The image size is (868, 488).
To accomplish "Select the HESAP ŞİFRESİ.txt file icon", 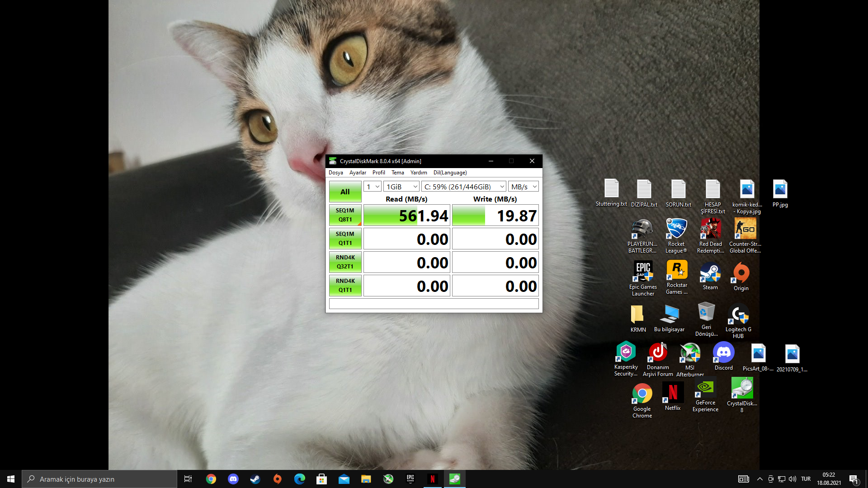I will (712, 197).
